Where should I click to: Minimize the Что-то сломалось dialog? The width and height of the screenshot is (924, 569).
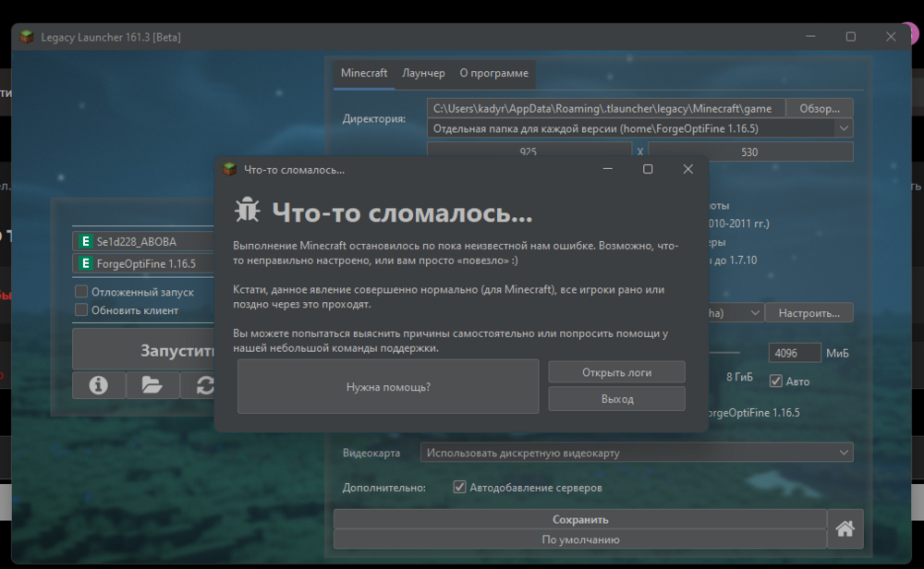point(608,169)
